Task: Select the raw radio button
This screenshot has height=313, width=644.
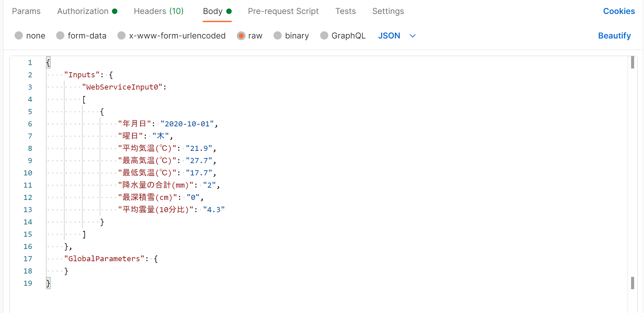Action: point(241,36)
